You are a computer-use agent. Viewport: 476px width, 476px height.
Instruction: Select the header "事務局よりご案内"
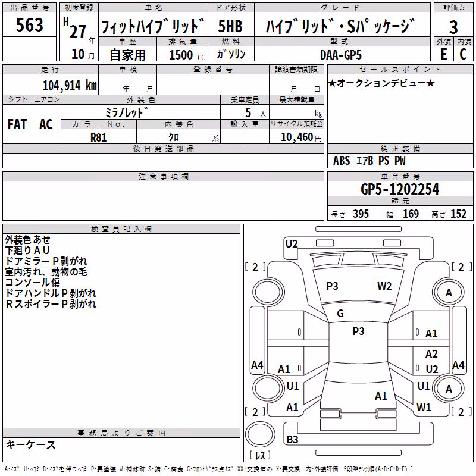pos(121,433)
